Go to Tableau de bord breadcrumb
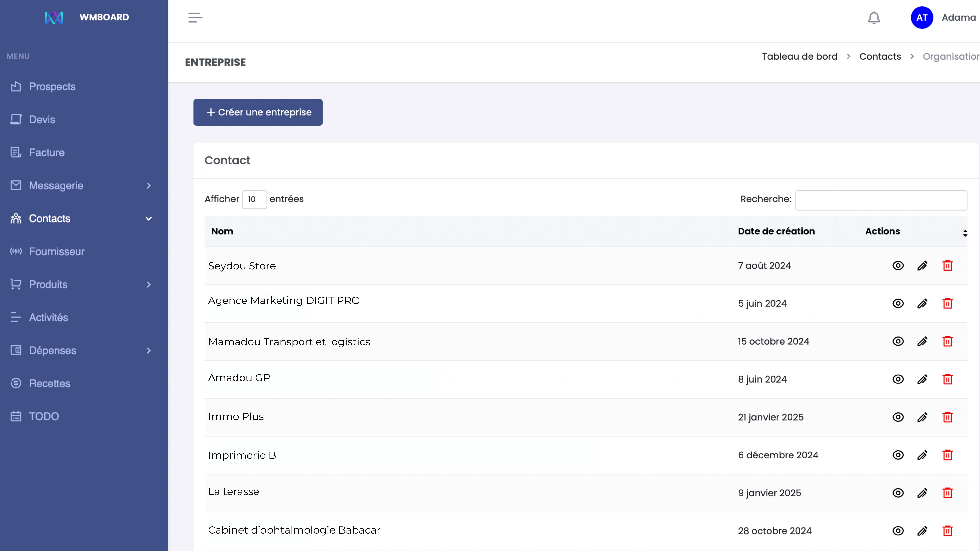The height and width of the screenshot is (551, 980). 800,56
